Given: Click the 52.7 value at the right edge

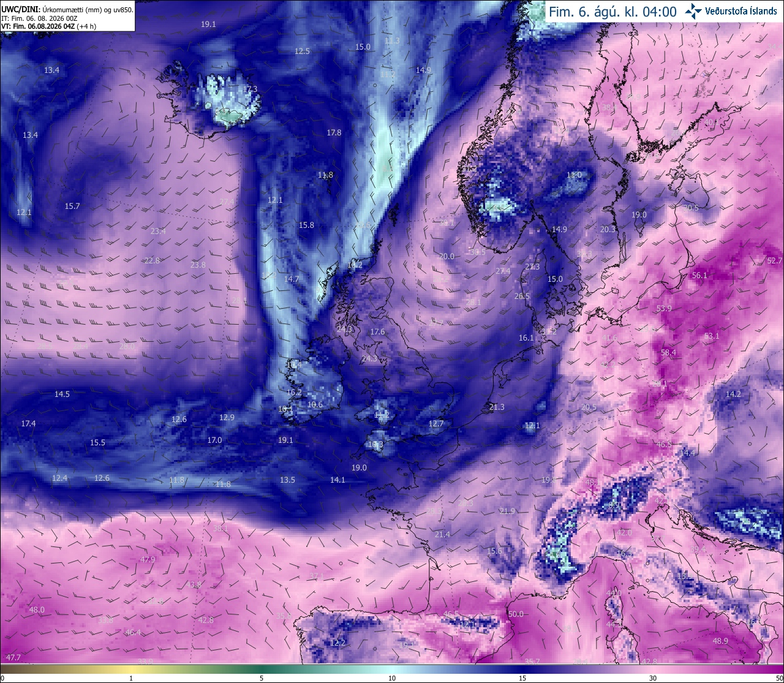Looking at the screenshot, I should pyautogui.click(x=775, y=261).
